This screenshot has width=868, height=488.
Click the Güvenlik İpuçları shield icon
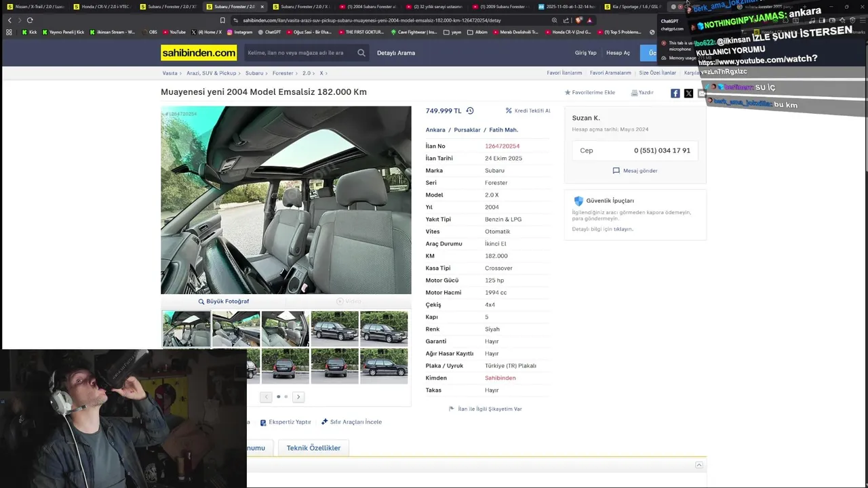(x=578, y=201)
